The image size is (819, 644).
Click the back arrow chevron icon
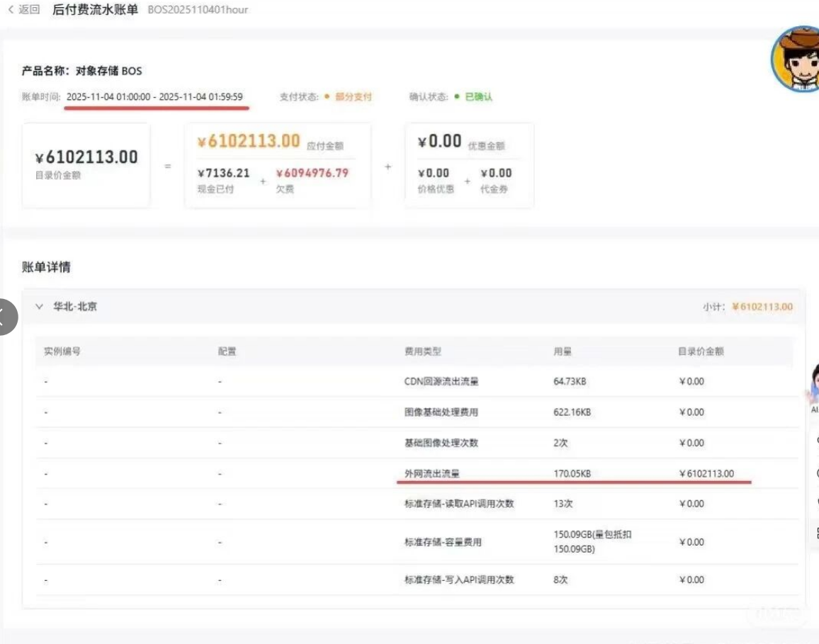coord(11,9)
